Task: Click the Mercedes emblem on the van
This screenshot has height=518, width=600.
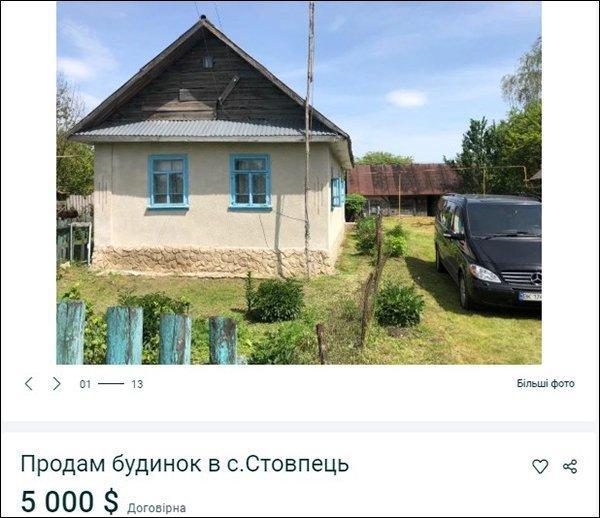Action: [536, 279]
